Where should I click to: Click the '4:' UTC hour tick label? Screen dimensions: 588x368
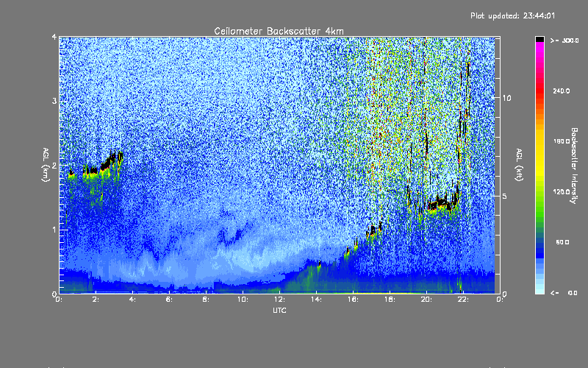click(132, 300)
